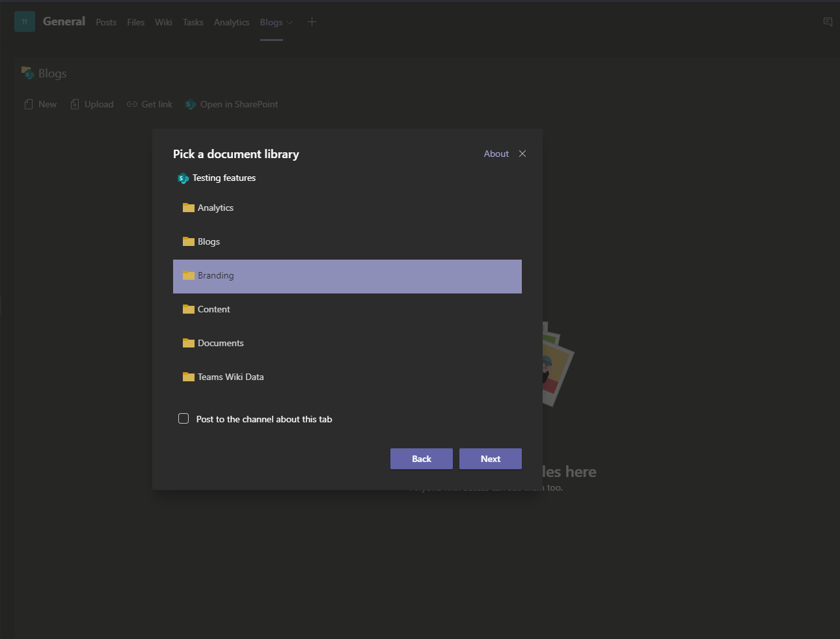
Task: Click the Back button
Action: click(x=421, y=458)
